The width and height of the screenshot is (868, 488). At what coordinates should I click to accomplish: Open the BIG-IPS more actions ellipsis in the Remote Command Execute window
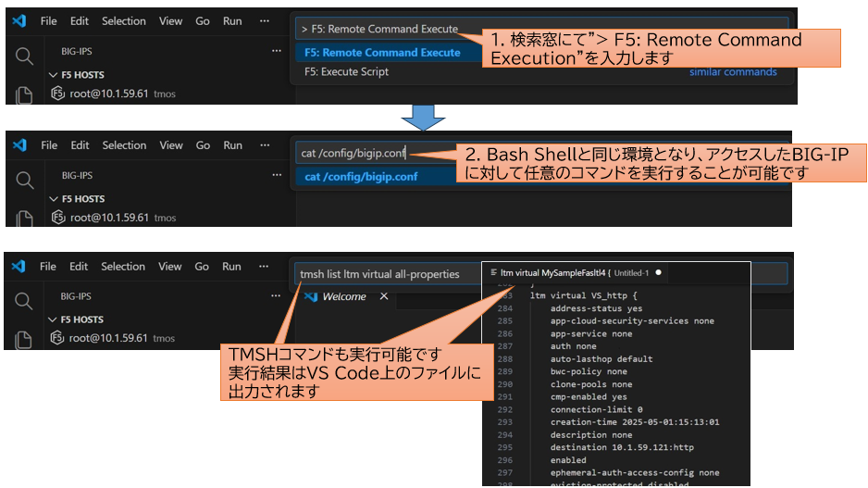click(277, 51)
